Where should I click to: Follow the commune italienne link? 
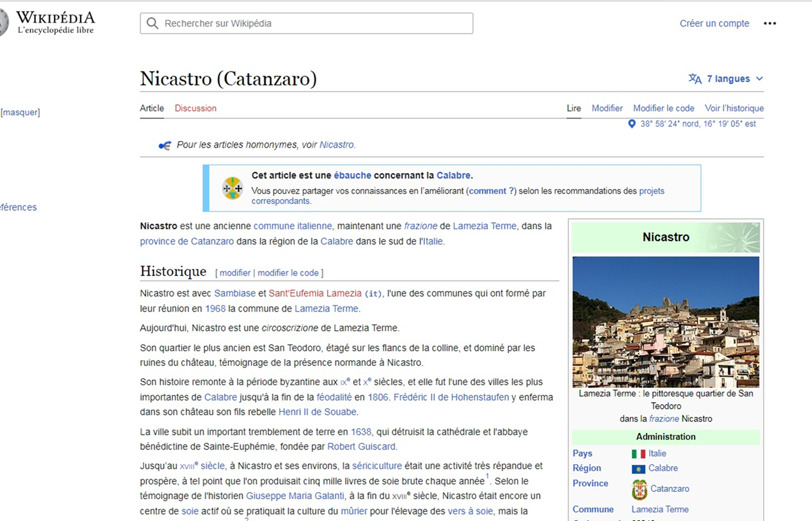(292, 226)
